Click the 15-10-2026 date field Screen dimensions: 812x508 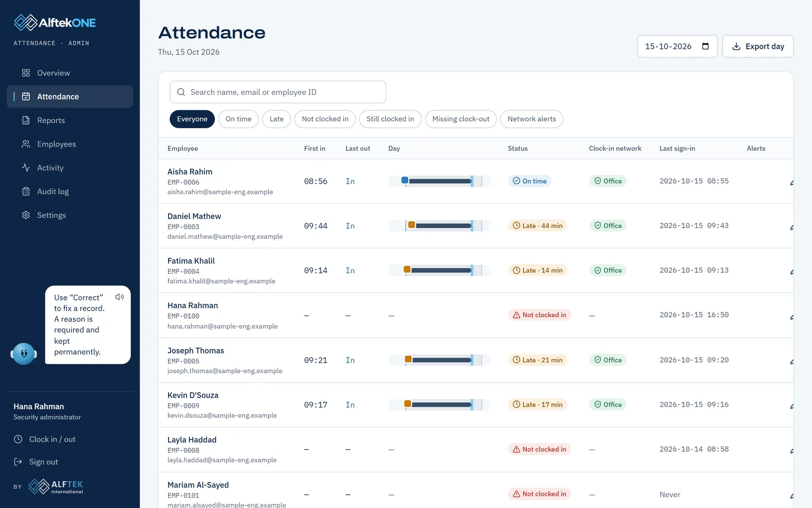(677, 46)
